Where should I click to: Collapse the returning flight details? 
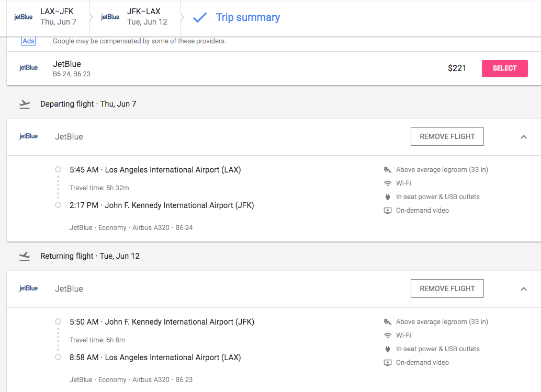(x=523, y=289)
